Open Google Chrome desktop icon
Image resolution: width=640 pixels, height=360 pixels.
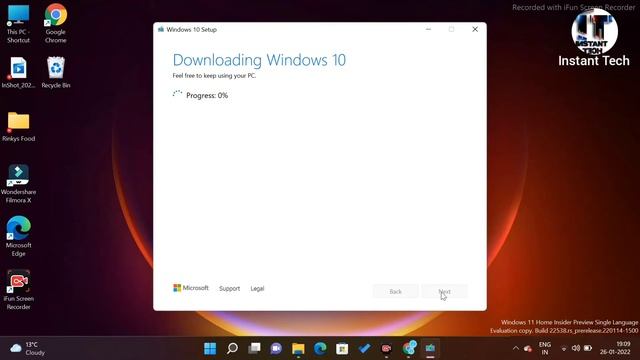click(x=56, y=24)
